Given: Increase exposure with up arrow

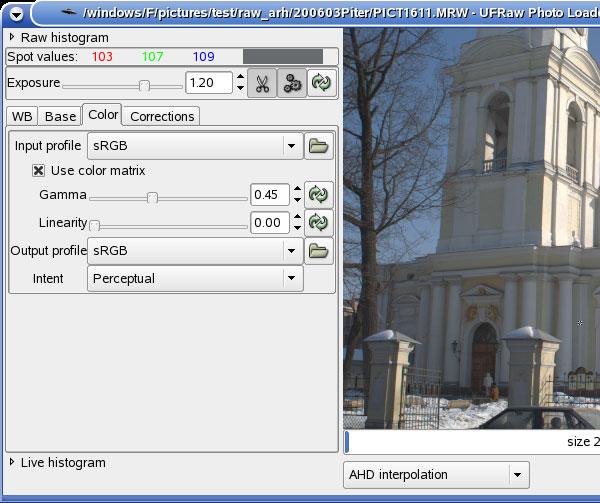Looking at the screenshot, I should (x=240, y=77).
